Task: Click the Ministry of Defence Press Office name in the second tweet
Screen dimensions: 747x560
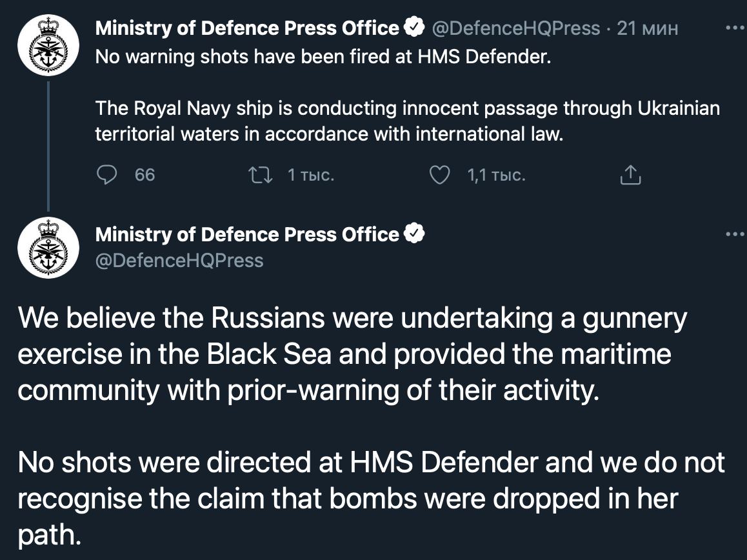Action: click(247, 234)
